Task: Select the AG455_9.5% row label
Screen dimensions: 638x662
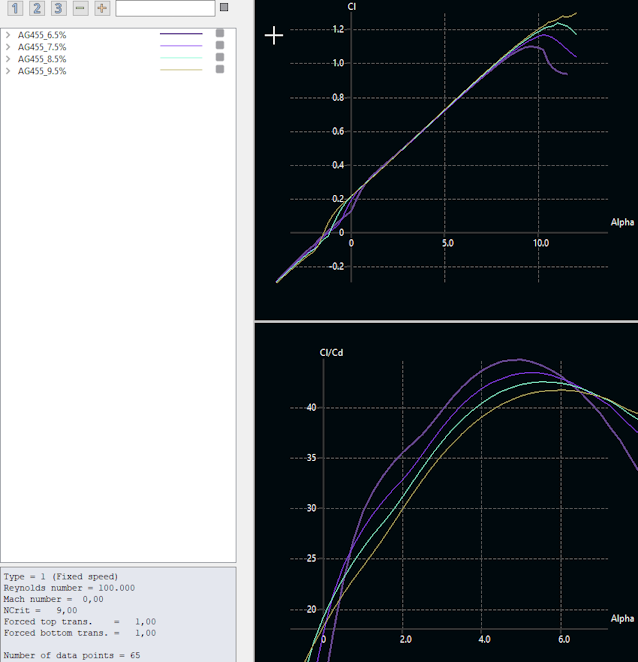Action: (42, 71)
